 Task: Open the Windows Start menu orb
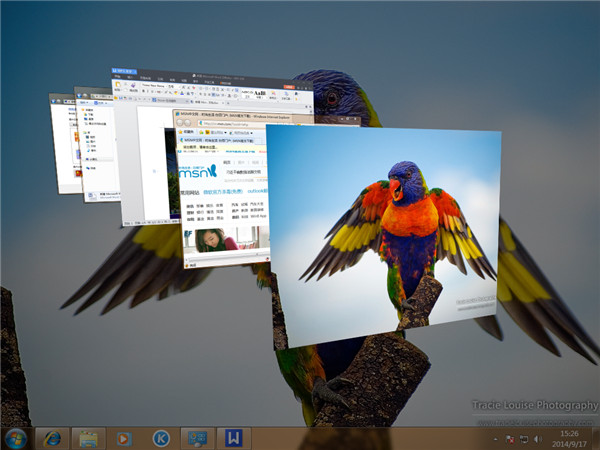click(17, 438)
